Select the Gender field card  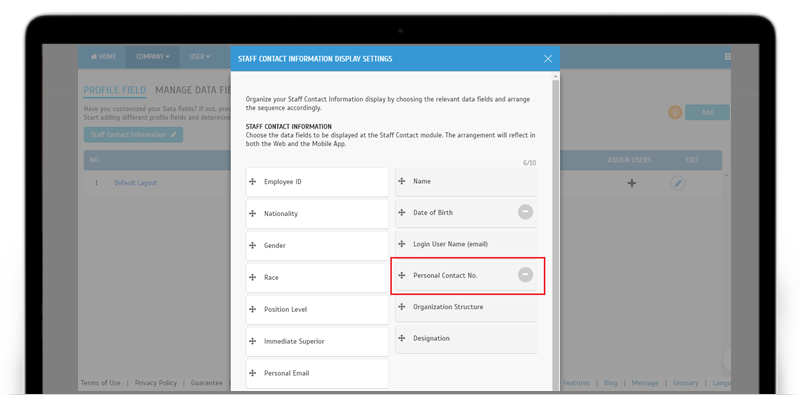click(x=317, y=245)
